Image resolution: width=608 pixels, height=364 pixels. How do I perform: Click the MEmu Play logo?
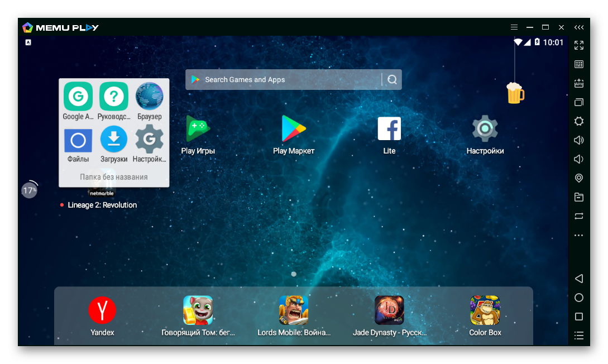[x=60, y=27]
